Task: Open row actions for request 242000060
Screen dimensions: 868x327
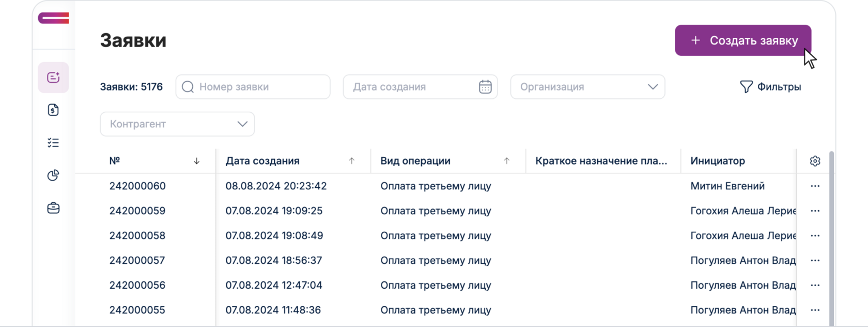Action: pyautogui.click(x=815, y=186)
